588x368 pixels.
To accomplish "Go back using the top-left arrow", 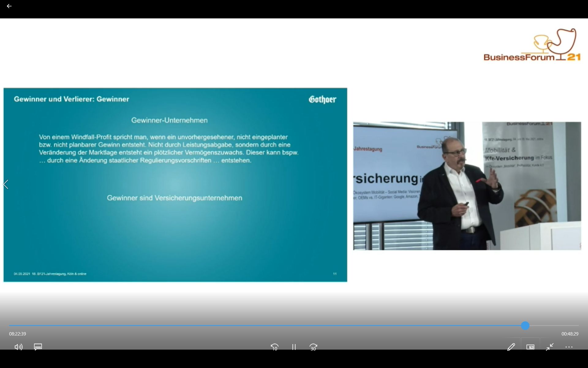I will point(9,6).
